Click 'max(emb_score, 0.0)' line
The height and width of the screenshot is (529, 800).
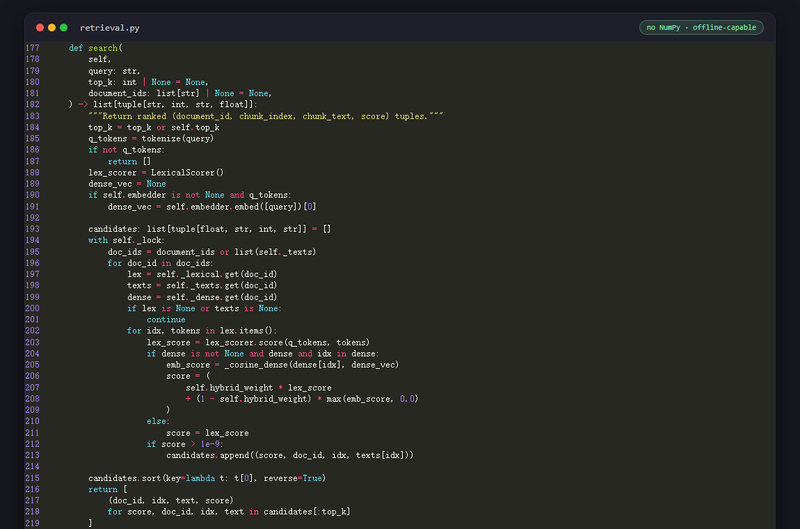(x=302, y=399)
